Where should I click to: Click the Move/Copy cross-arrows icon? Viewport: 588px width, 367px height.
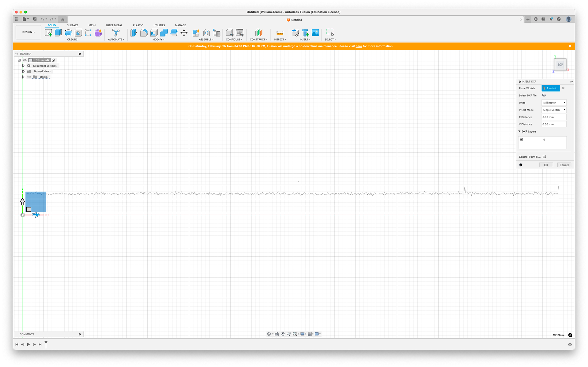[184, 33]
